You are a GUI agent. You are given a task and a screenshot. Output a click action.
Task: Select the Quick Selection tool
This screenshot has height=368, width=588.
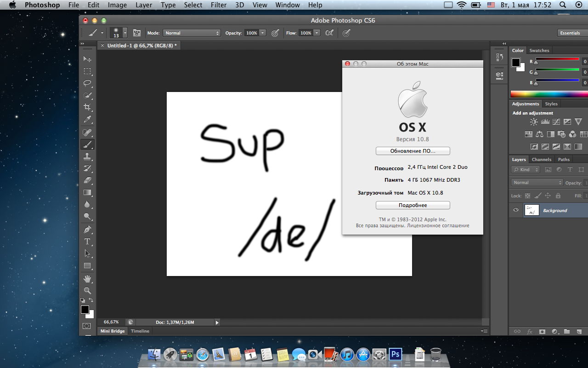[87, 95]
